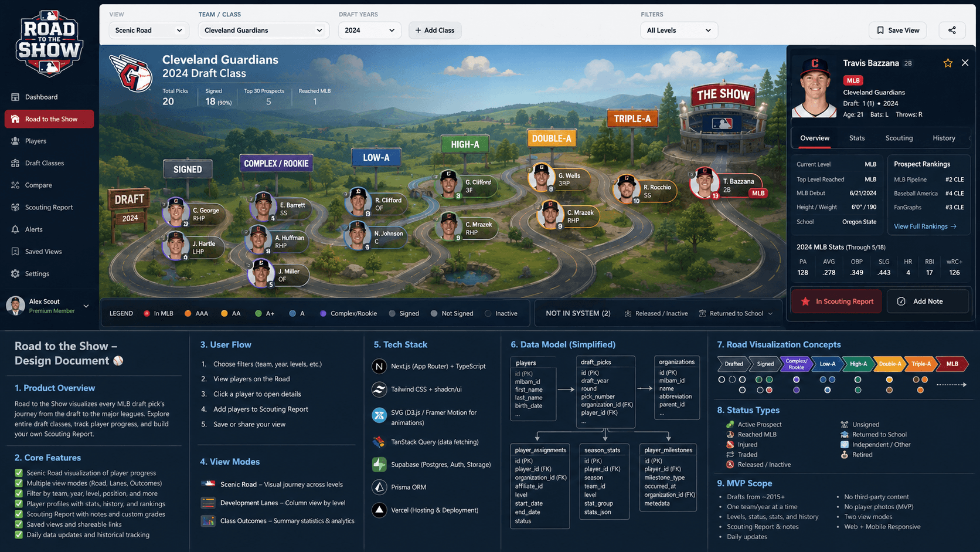Switch to the History tab
980x552 pixels.
pyautogui.click(x=944, y=138)
